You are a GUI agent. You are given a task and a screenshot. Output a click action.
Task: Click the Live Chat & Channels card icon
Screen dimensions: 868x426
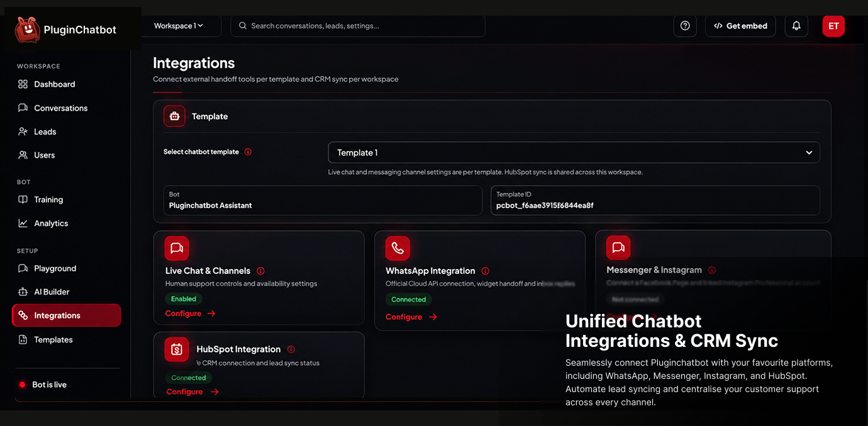[x=177, y=248]
